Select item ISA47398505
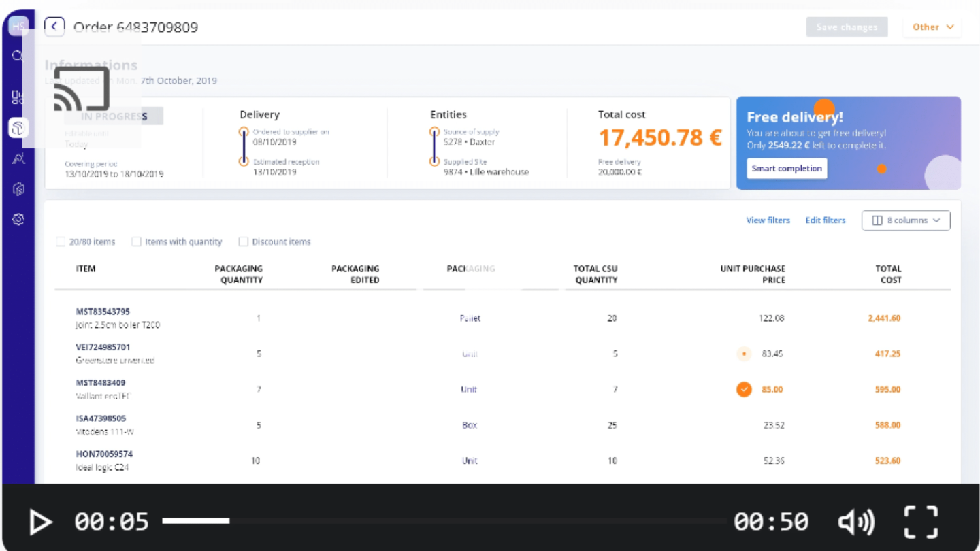Image resolution: width=980 pixels, height=551 pixels. point(101,418)
